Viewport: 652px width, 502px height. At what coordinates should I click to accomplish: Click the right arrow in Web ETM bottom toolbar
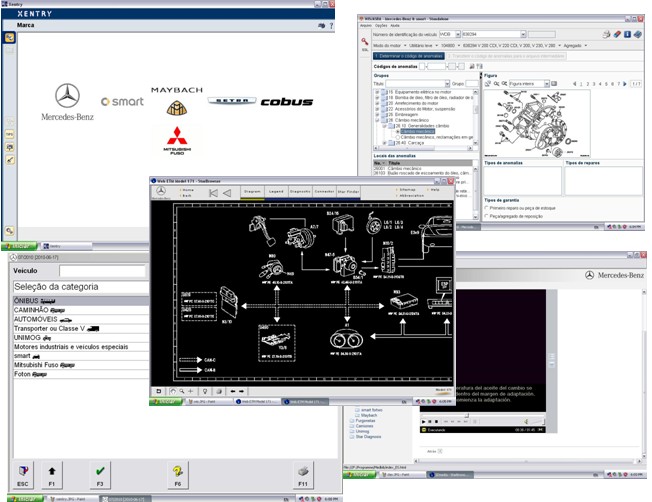[241, 391]
